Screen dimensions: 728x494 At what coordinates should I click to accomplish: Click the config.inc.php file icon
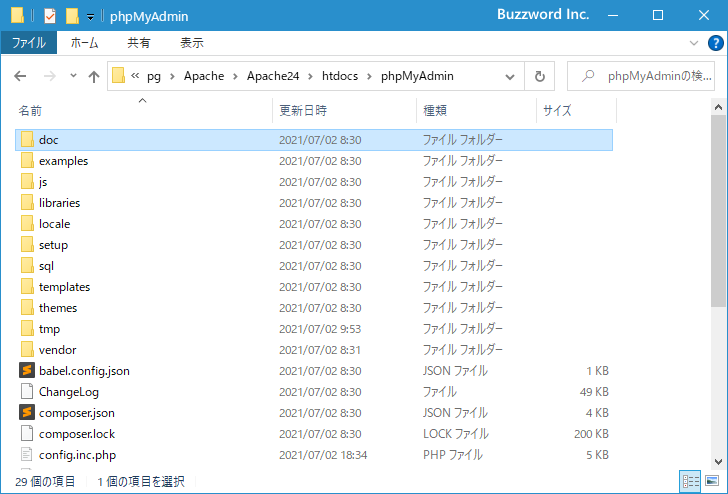click(x=27, y=455)
